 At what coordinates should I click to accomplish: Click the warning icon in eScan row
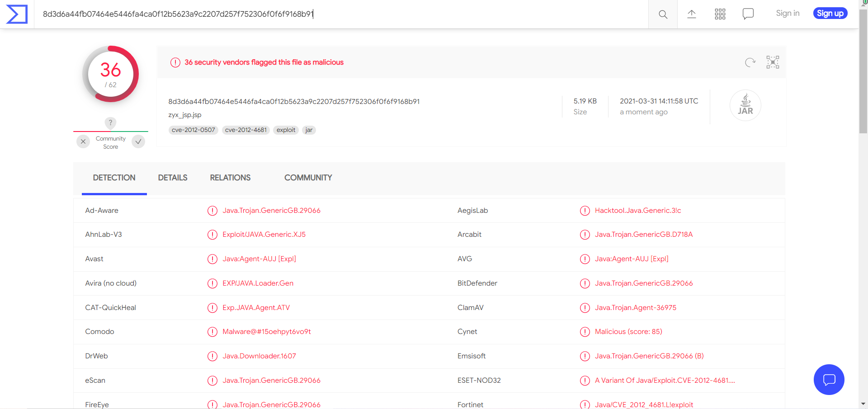pos(212,381)
